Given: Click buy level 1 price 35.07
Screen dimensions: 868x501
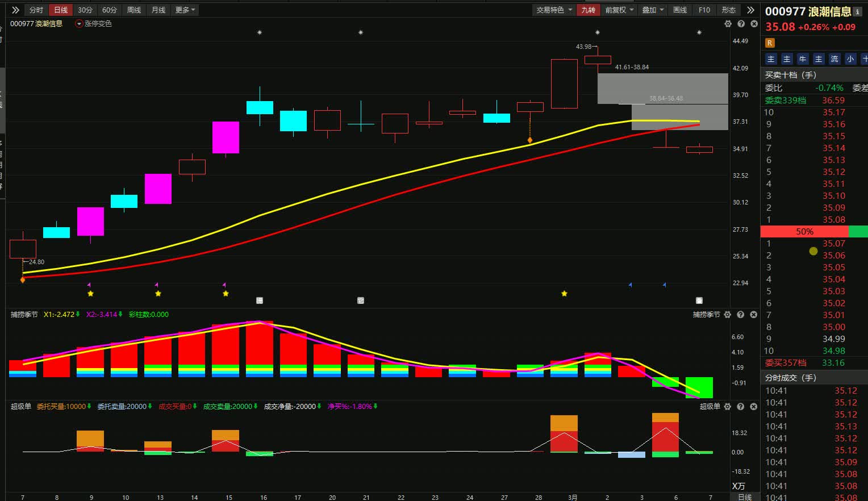Looking at the screenshot, I should [x=833, y=243].
